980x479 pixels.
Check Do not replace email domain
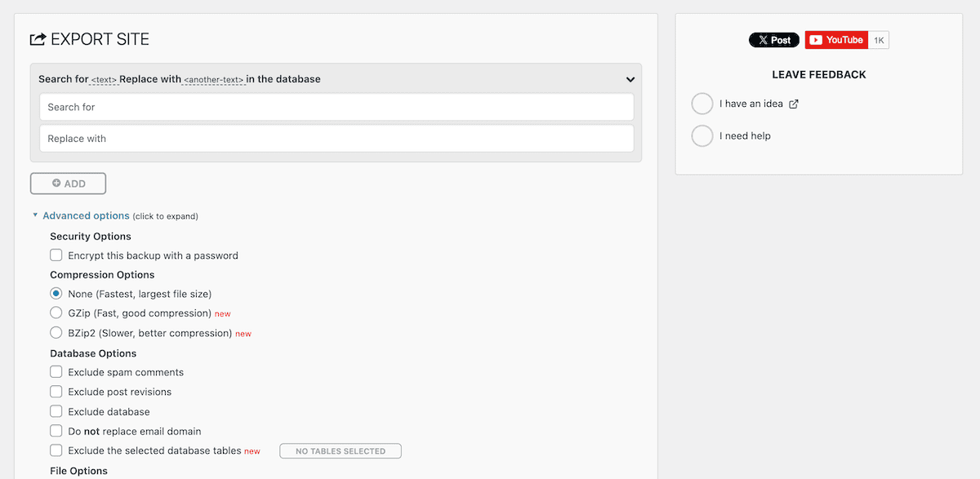pyautogui.click(x=56, y=431)
